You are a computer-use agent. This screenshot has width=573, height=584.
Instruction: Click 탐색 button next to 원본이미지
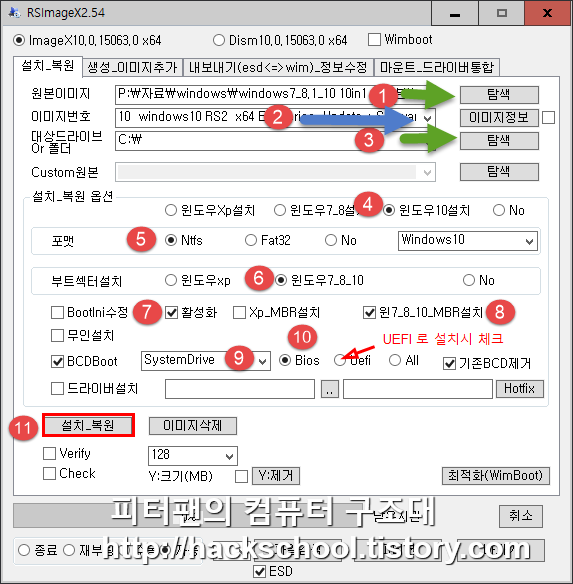(499, 95)
